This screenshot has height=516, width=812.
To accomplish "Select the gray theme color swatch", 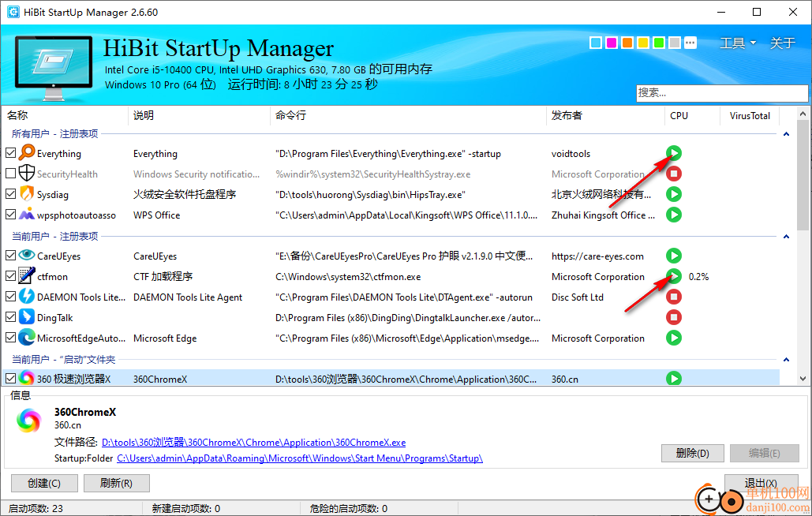I will pos(674,43).
